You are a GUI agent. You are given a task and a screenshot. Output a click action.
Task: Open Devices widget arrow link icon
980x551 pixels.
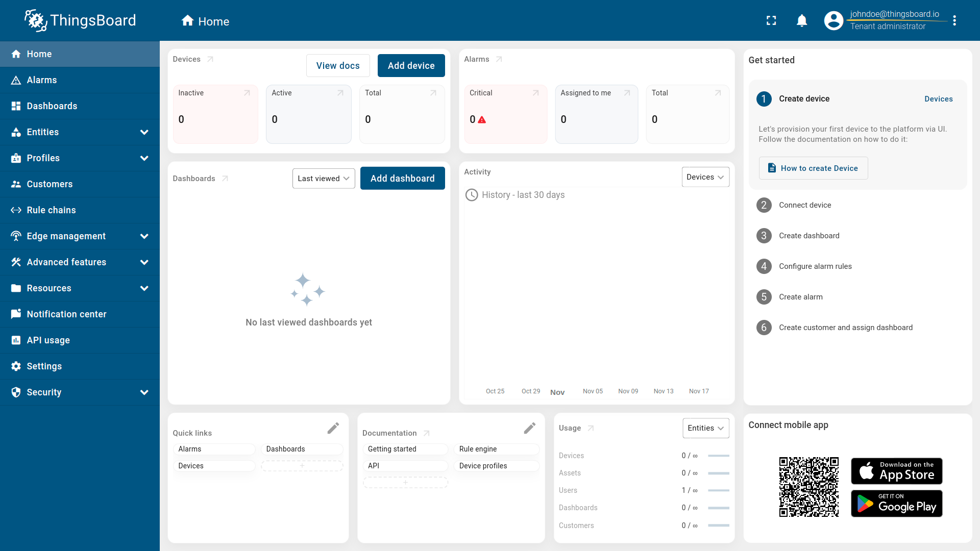point(210,59)
